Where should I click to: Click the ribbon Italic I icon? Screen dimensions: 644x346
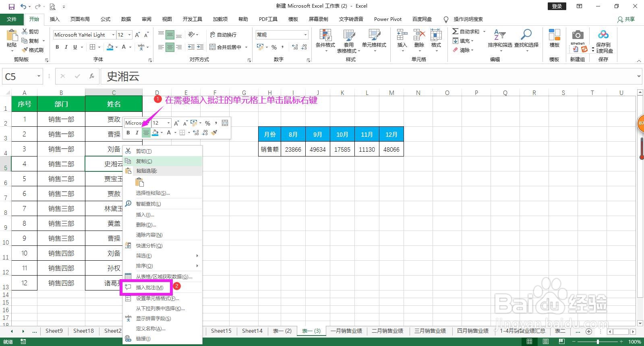point(66,47)
